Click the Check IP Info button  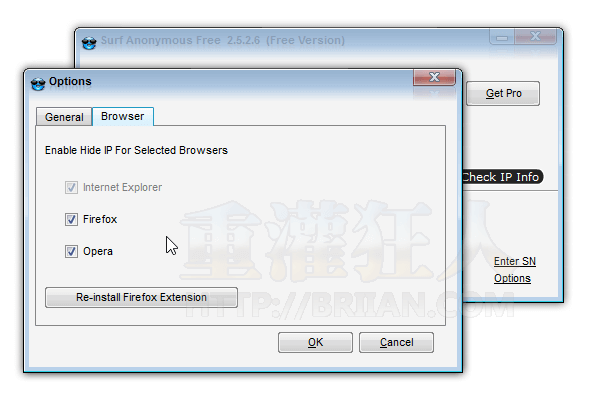[x=503, y=176]
